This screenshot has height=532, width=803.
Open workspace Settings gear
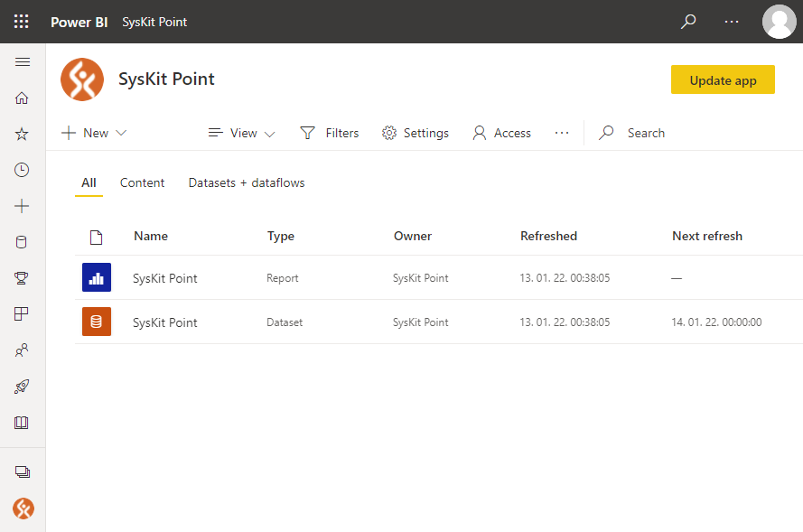click(x=416, y=133)
